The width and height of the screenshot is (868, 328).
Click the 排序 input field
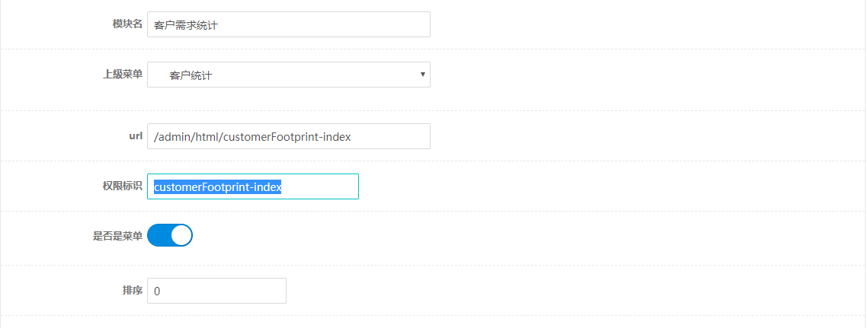tap(216, 291)
